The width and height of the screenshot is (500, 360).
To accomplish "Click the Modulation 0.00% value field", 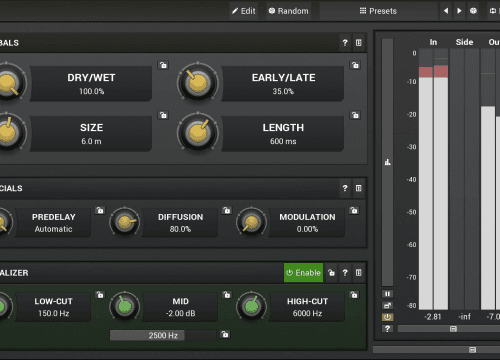I will click(x=307, y=223).
